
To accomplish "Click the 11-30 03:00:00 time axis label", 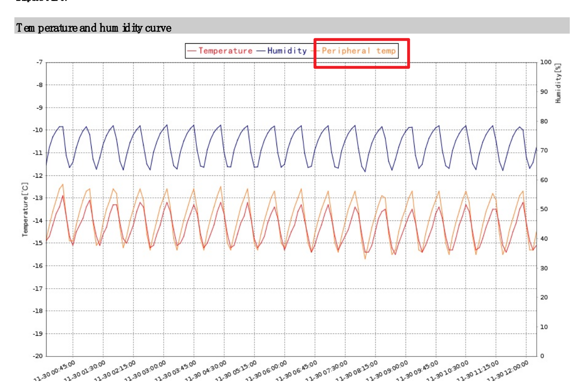I will pyautogui.click(x=146, y=371).
